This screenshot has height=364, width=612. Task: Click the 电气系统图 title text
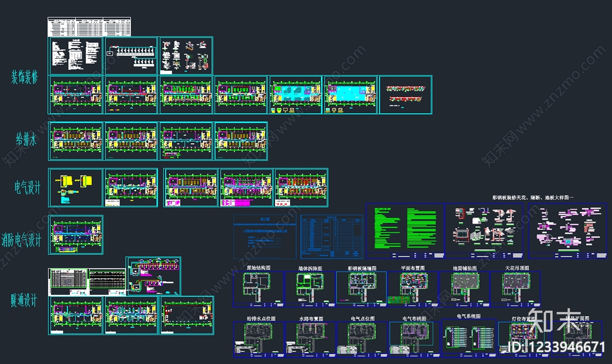pos(469,316)
